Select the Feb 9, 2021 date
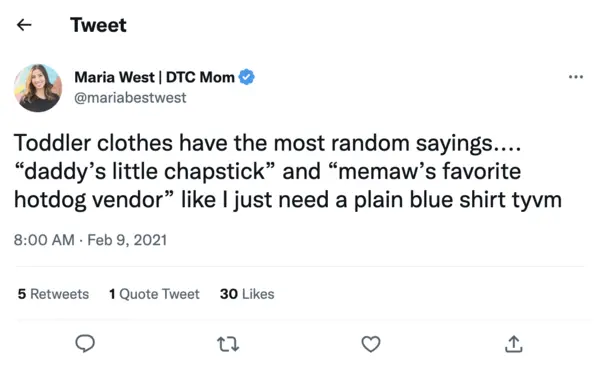 (x=127, y=240)
